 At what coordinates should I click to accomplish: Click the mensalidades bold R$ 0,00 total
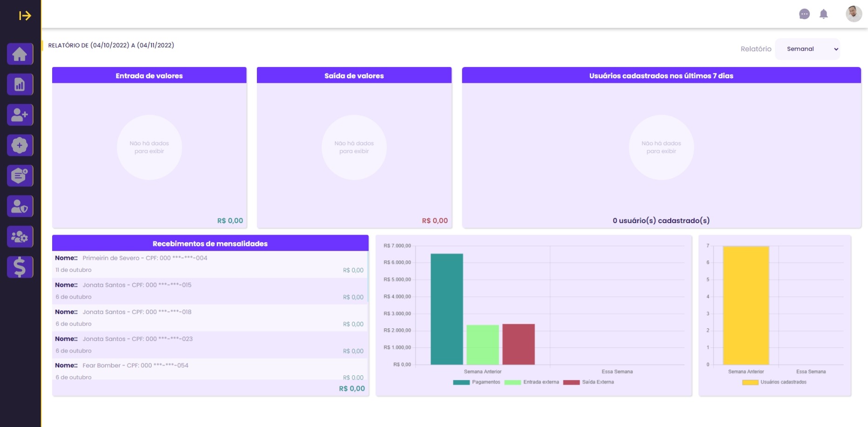[x=352, y=388]
